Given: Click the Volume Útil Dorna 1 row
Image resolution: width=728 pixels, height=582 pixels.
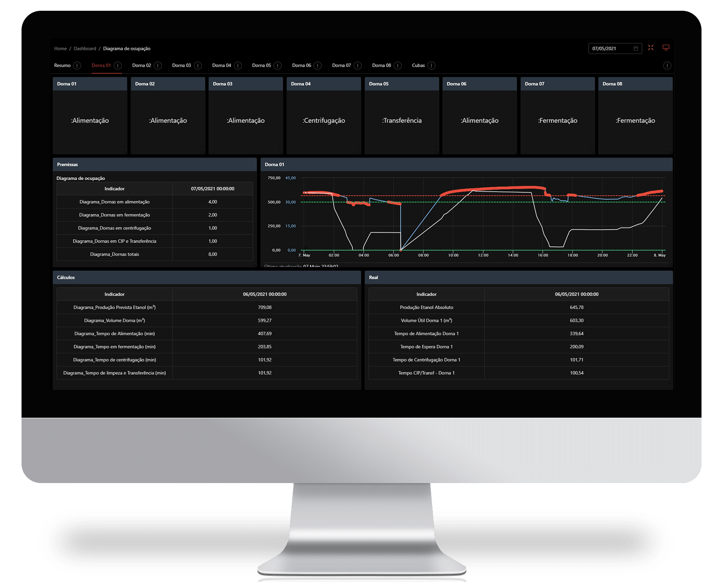Looking at the screenshot, I should [x=518, y=320].
